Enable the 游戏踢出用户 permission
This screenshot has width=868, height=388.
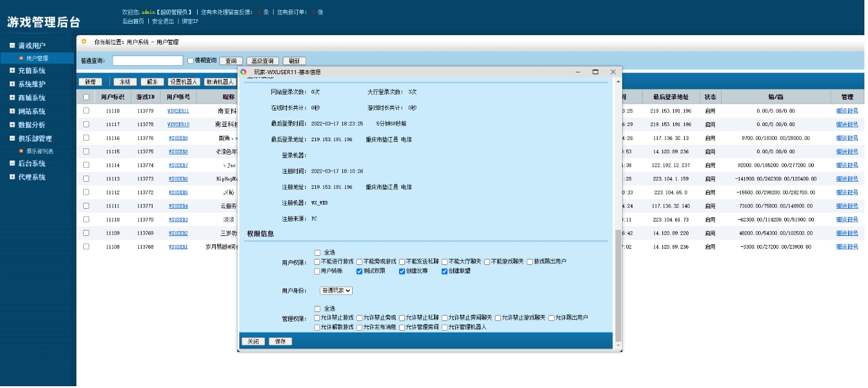pos(530,262)
